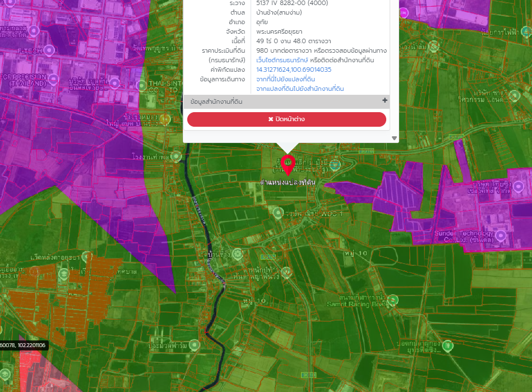Viewport: 532px width, 392px height.
Task: Click the ประมวลฟาร์ม farm marker
Action: click(x=194, y=345)
